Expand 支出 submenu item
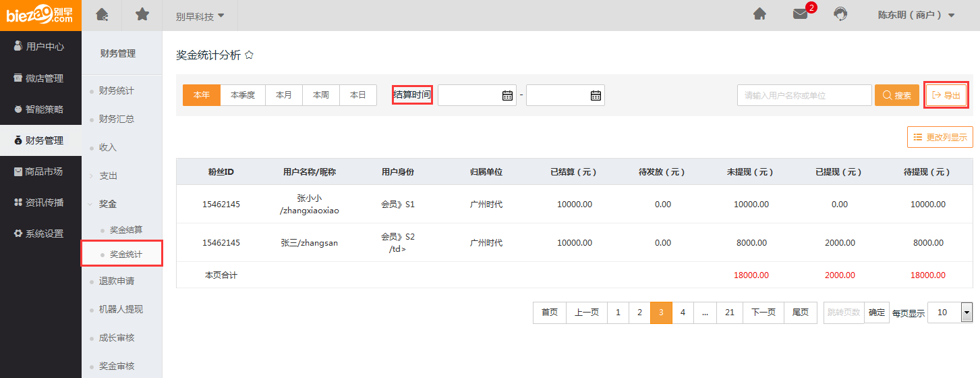980x378 pixels. click(x=108, y=175)
